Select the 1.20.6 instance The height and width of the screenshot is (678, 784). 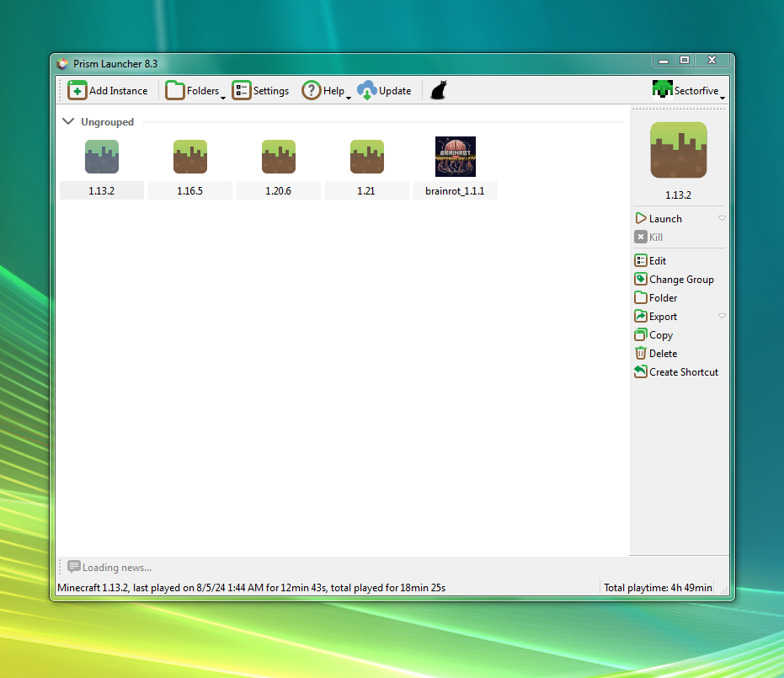tap(279, 157)
